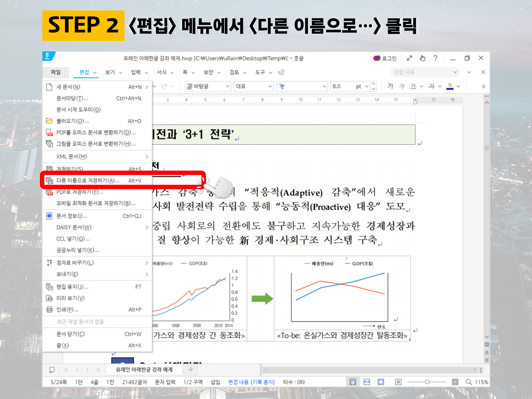Image resolution: width=532 pixels, height=399 pixels.
Task: Click the PDF로 저장하기 icon
Action: tap(49, 192)
